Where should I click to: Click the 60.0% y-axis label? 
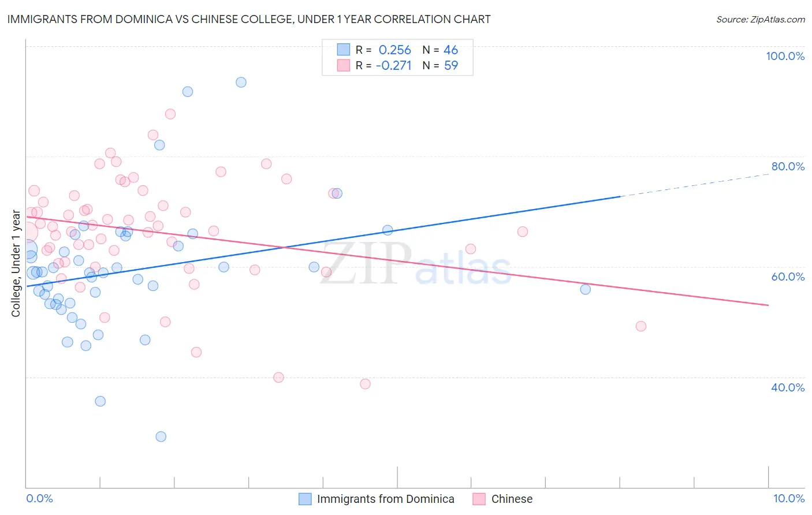788,277
